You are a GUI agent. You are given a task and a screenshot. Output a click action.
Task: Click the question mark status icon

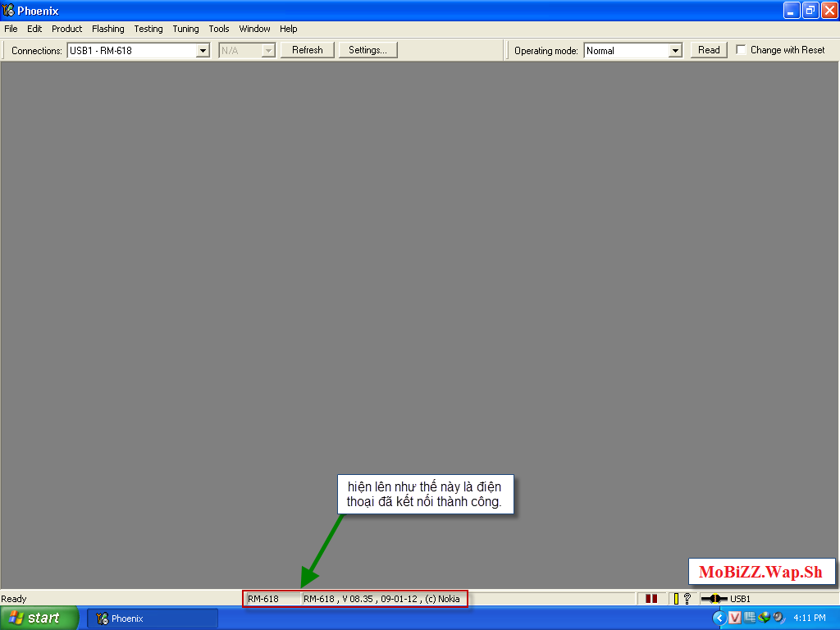coord(687,599)
